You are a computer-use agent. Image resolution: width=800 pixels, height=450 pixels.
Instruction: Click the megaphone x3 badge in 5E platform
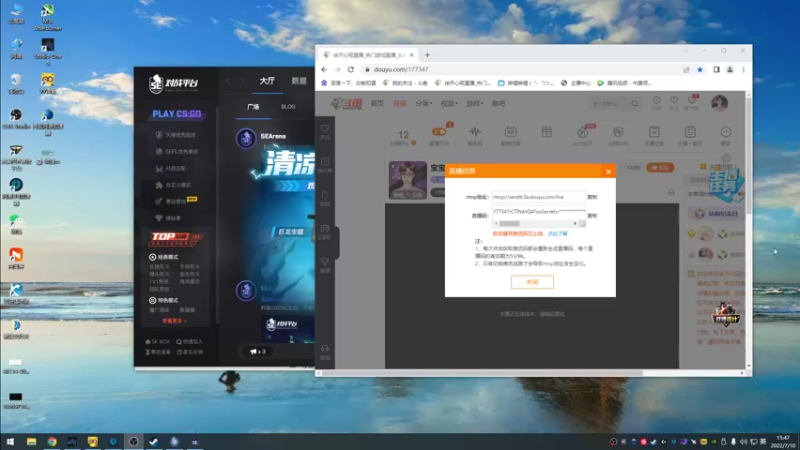click(x=258, y=352)
